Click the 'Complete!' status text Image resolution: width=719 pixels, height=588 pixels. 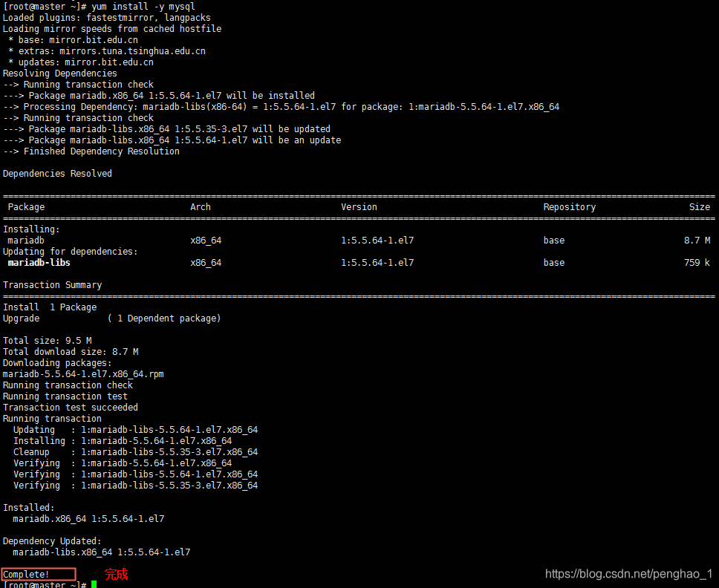tap(26, 574)
